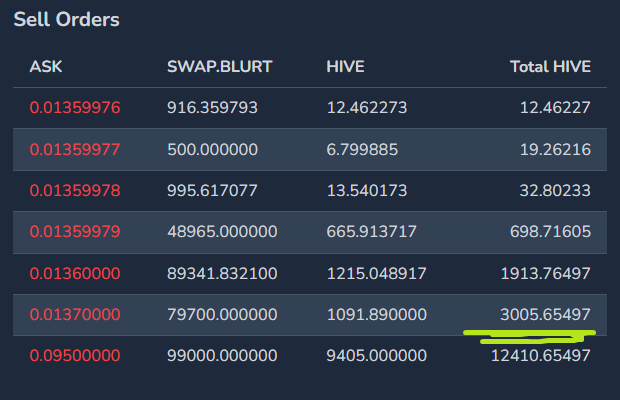Select the 0.01360000 ask price

point(75,273)
